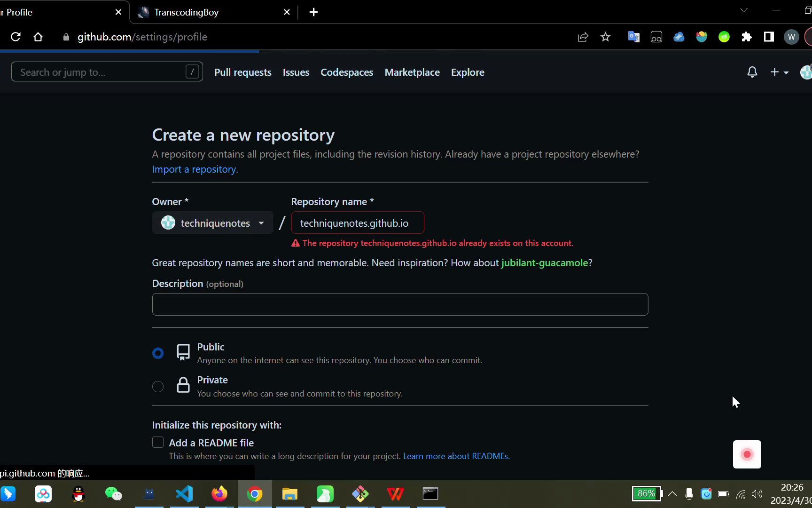Image resolution: width=812 pixels, height=508 pixels.
Task: Open Issues in GitHub nav
Action: pyautogui.click(x=296, y=72)
